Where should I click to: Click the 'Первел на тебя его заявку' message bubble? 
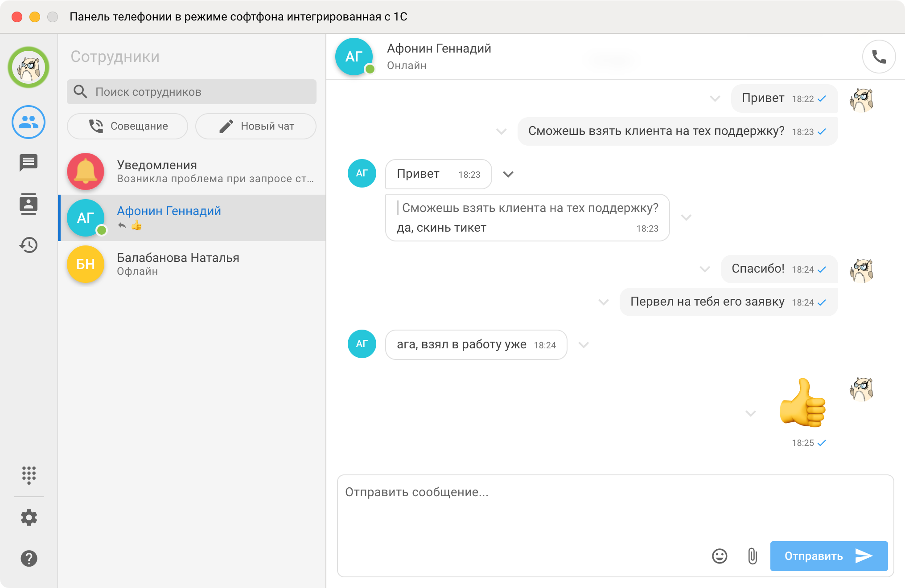click(x=728, y=302)
